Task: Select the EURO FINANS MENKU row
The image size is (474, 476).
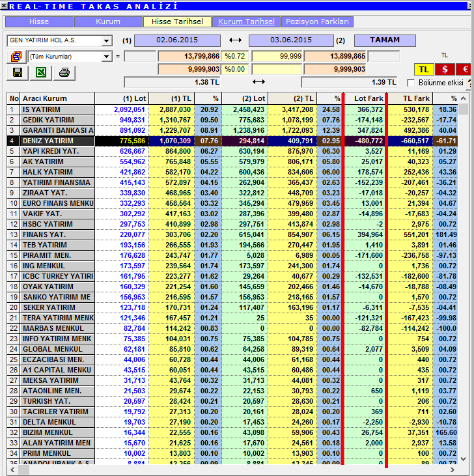Action: [x=232, y=203]
